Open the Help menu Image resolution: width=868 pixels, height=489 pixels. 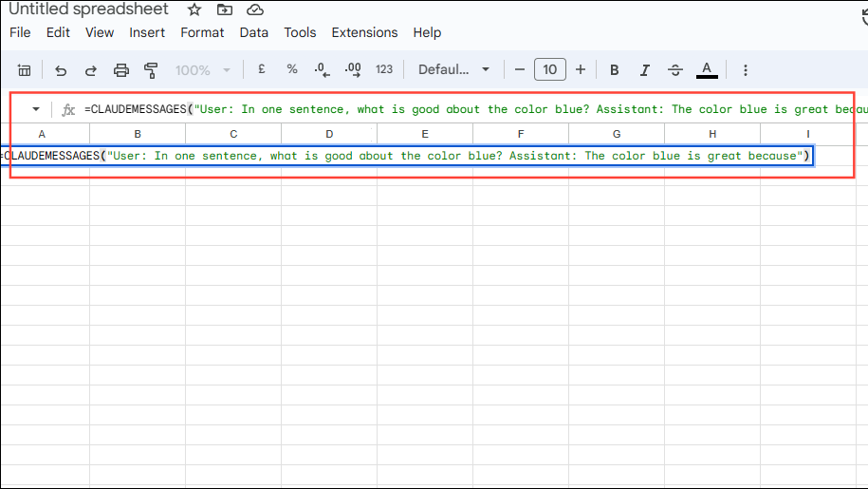[x=427, y=32]
